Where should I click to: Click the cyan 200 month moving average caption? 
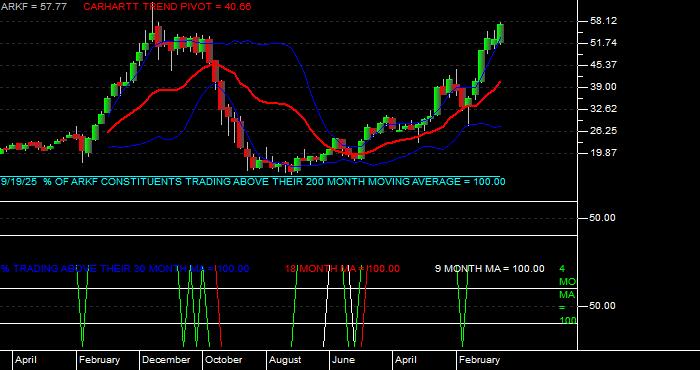pyautogui.click(x=253, y=182)
